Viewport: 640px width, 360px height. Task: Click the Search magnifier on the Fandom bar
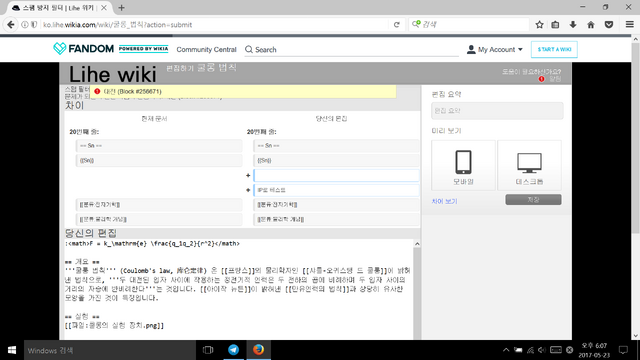[249, 49]
